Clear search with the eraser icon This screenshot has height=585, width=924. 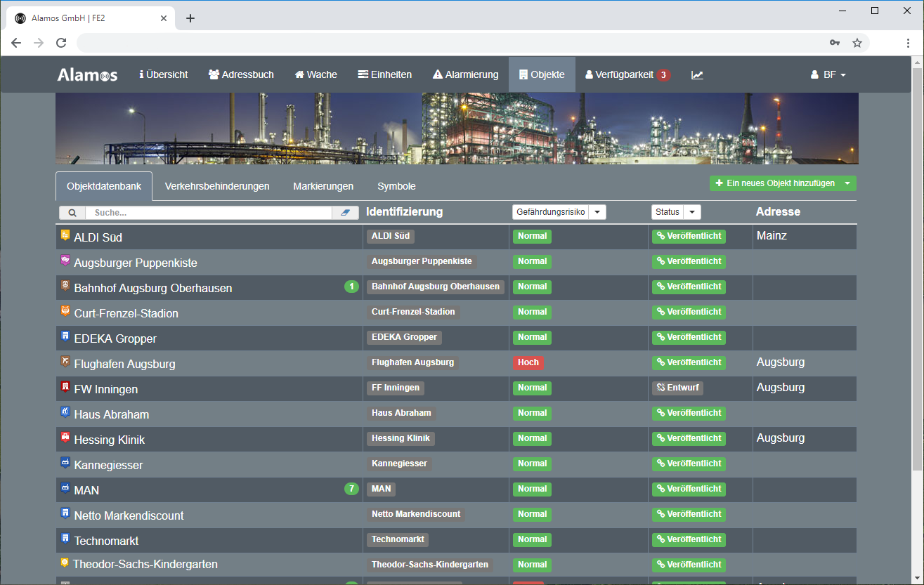point(345,212)
